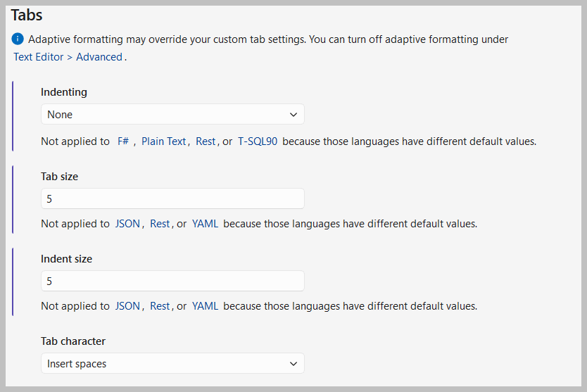The width and height of the screenshot is (587, 392).
Task: Click the Tabs section heading
Action: point(27,13)
